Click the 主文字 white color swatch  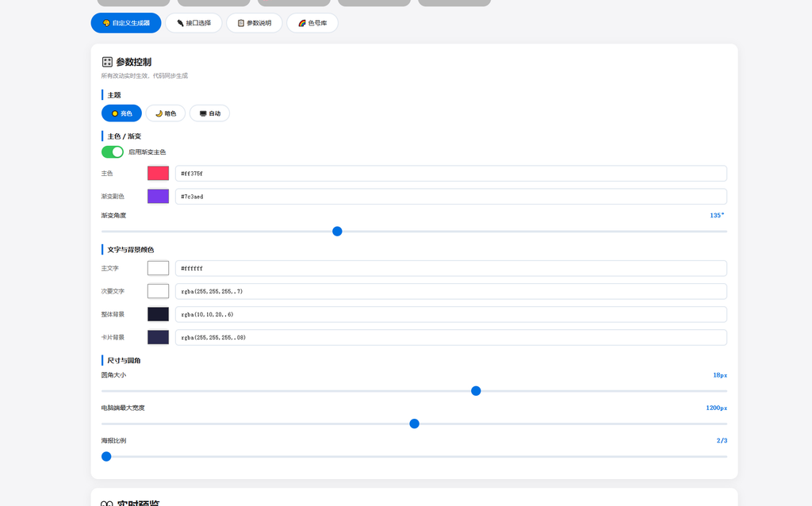pyautogui.click(x=158, y=268)
